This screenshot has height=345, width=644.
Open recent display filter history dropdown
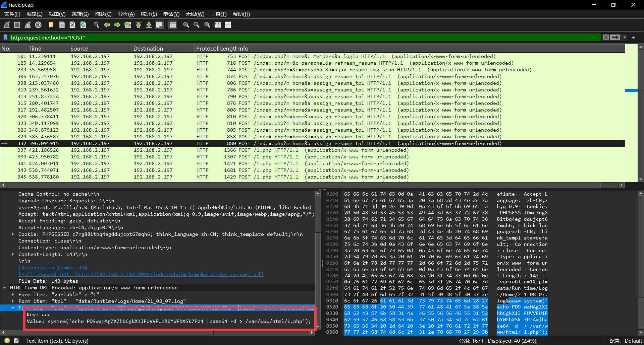(x=625, y=38)
